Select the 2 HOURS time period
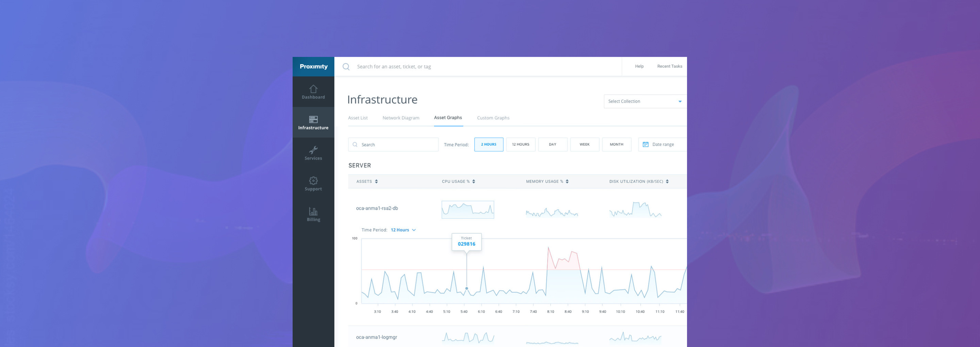 click(489, 145)
